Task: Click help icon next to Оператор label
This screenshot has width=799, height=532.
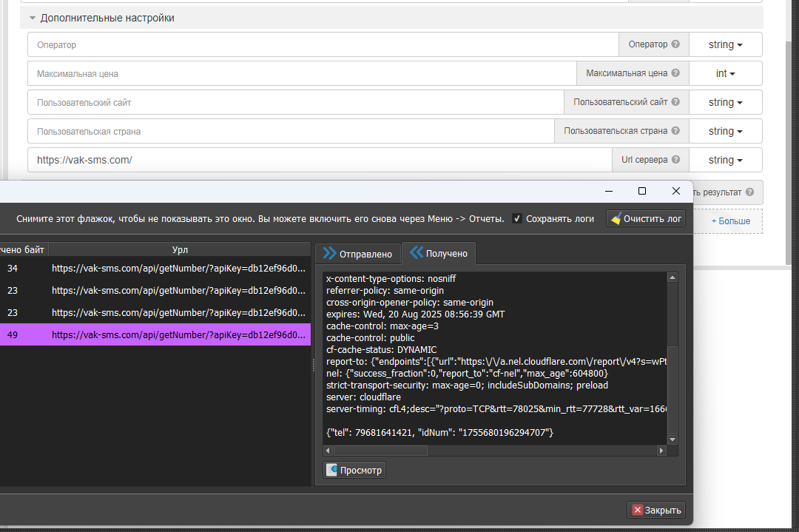Action: 675,44
